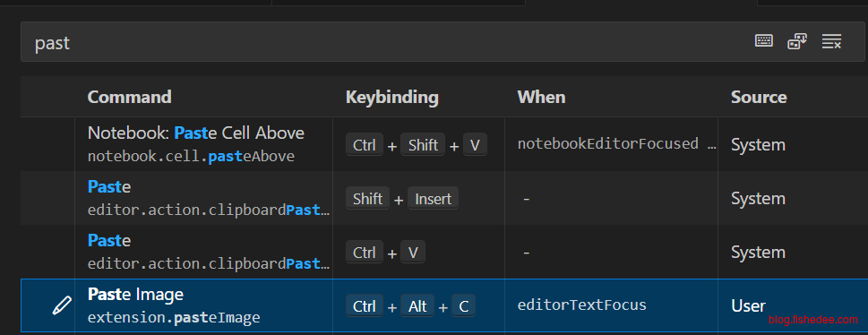Toggle Sort by Precedence icon
The width and height of the screenshot is (868, 335).
[797, 41]
